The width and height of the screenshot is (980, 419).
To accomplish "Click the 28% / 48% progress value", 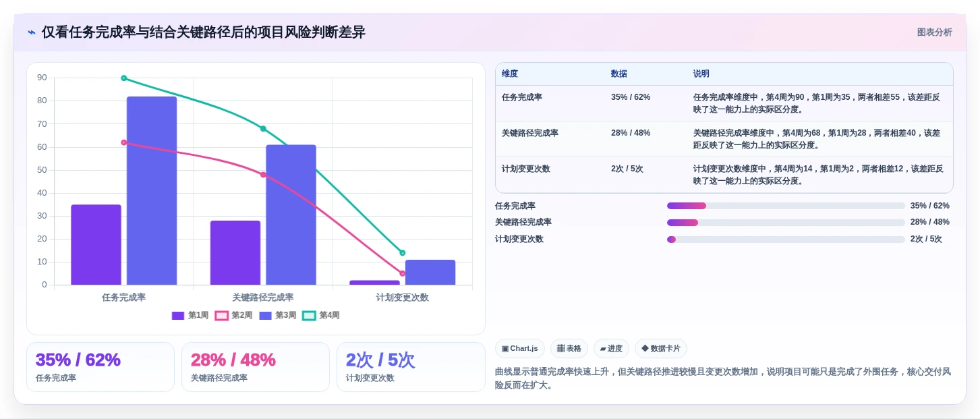I will 930,222.
